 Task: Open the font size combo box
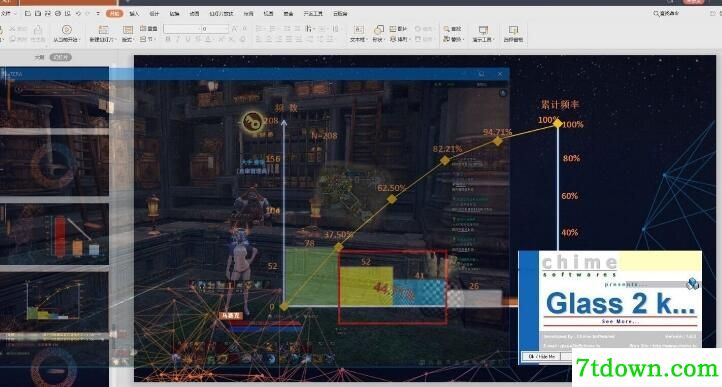(x=215, y=29)
